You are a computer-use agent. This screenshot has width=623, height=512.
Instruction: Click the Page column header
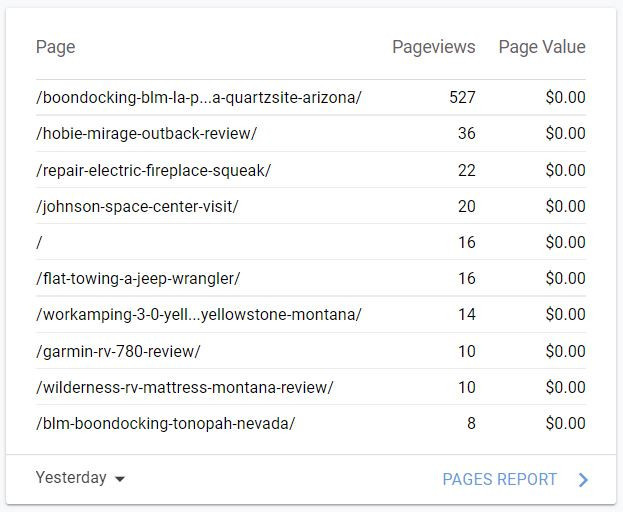[x=56, y=47]
